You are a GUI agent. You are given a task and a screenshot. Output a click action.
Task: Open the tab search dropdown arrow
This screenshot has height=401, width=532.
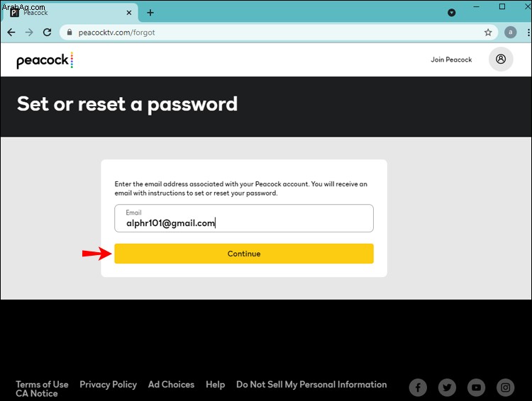(452, 13)
